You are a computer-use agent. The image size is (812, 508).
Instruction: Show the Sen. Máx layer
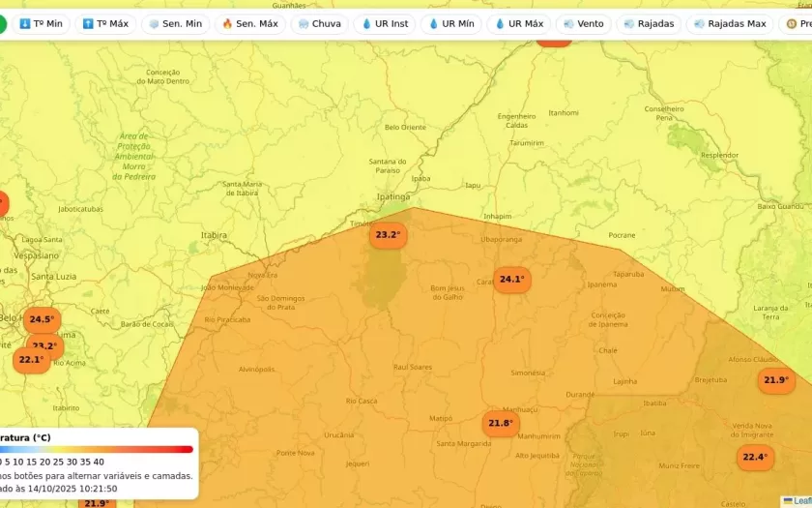tap(249, 24)
